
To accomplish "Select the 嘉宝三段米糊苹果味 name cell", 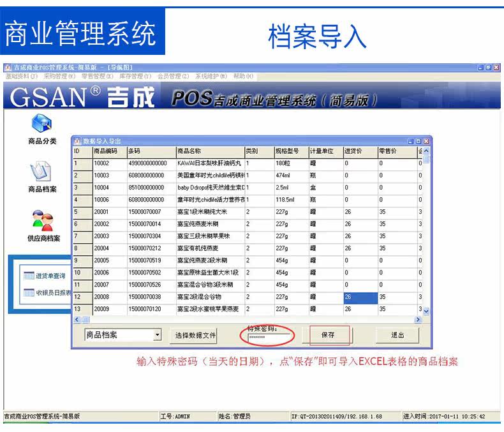I will (x=211, y=236).
